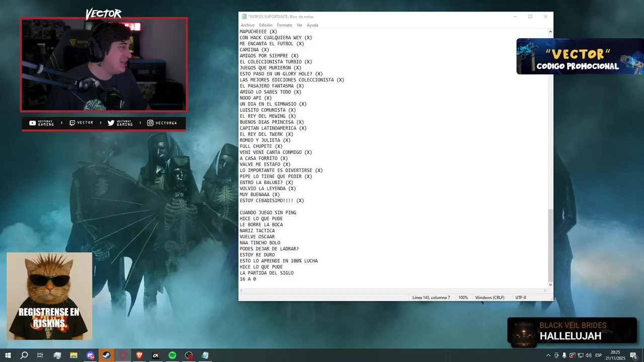Click the line 'VOLVIO LA LEYENDA (X)'
The image size is (644, 362).
coord(268,189)
